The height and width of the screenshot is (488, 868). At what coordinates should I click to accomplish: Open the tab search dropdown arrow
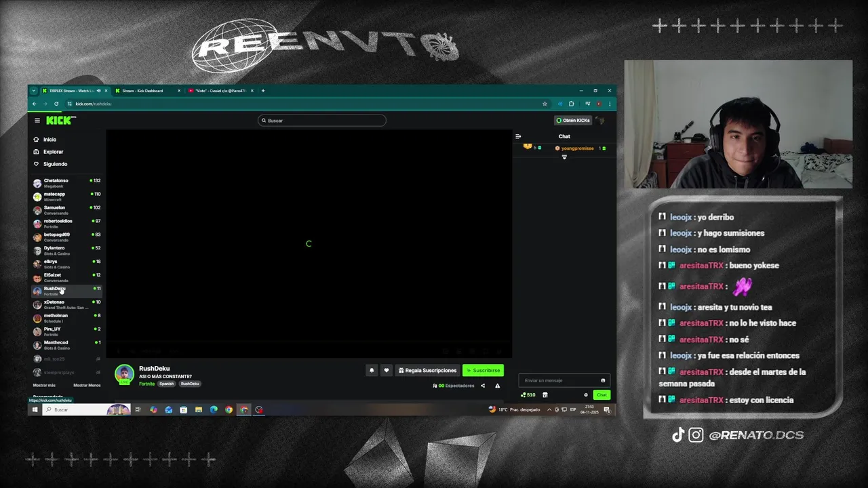tap(33, 91)
